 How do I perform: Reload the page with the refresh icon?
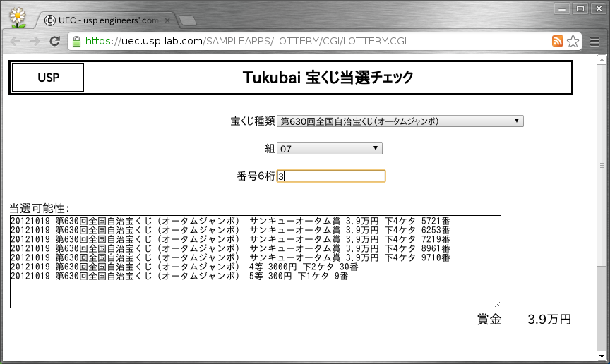pos(55,41)
